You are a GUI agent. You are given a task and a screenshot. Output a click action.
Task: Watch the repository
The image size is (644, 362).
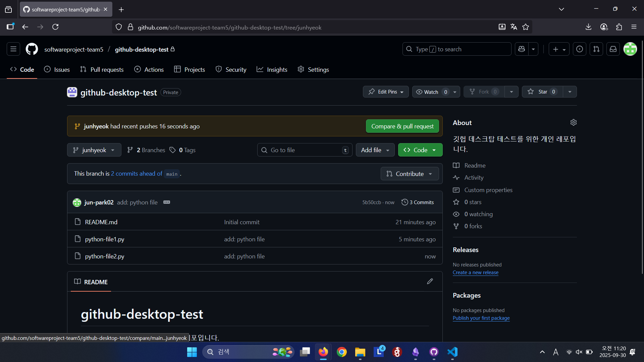(431, 92)
